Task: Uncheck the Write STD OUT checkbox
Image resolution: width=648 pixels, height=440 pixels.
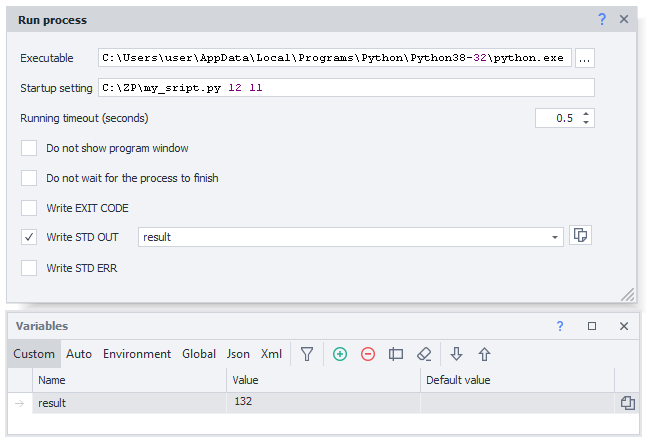Action: [x=29, y=237]
